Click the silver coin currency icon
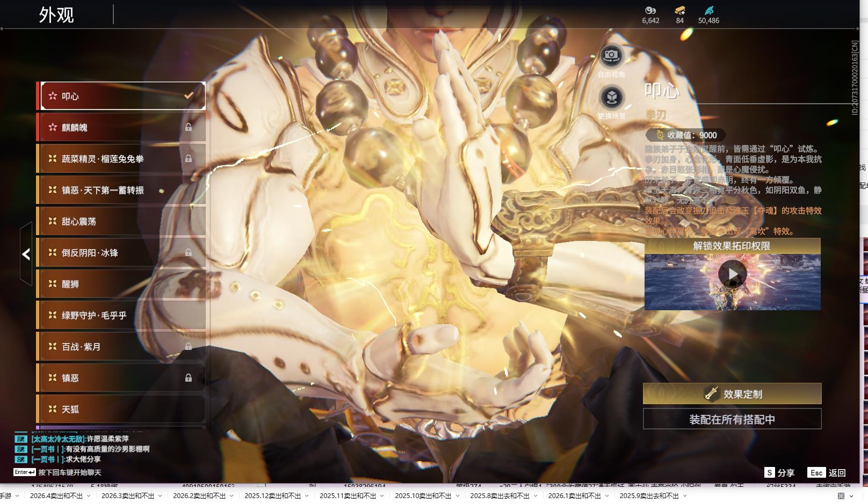 tap(650, 10)
